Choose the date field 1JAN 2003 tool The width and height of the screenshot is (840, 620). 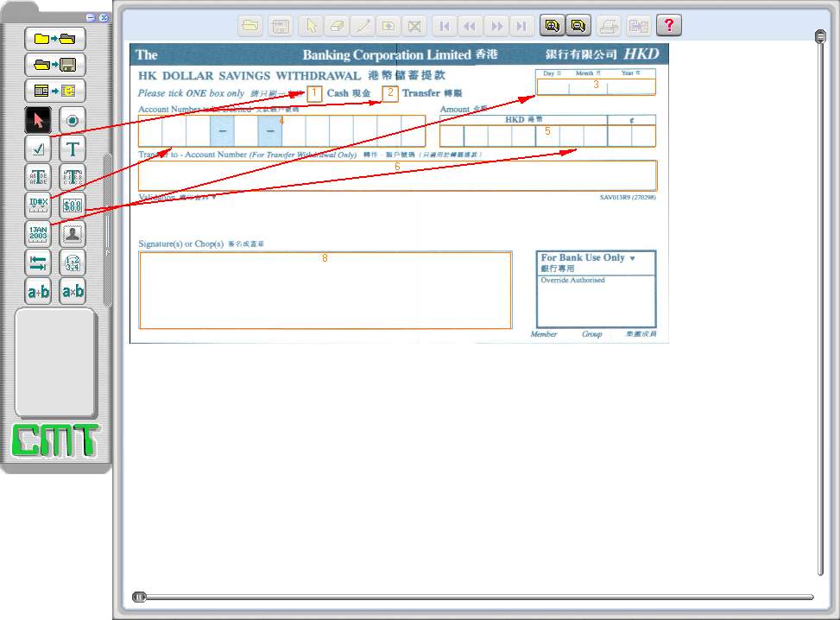[x=37, y=233]
